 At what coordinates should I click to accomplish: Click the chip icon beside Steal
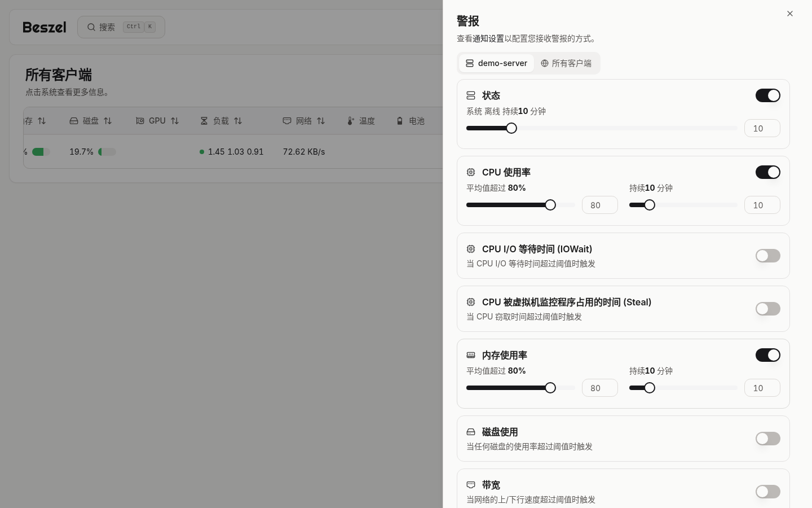click(x=471, y=302)
